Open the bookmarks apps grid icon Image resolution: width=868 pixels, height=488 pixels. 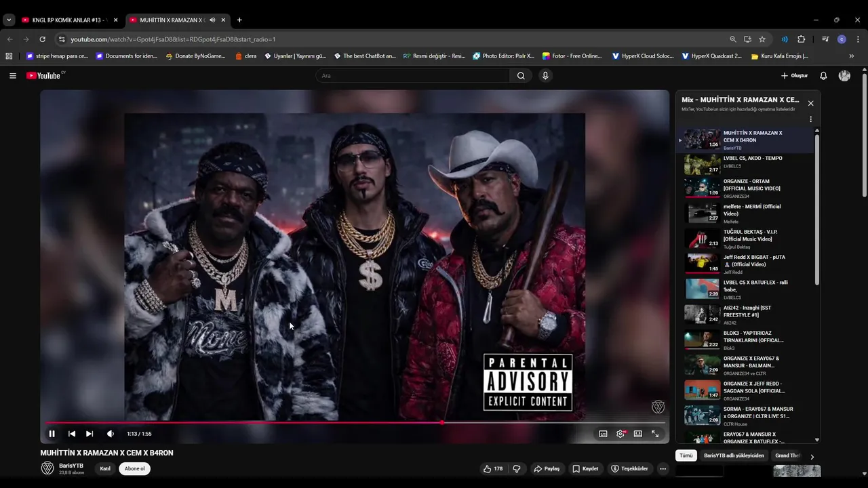pyautogui.click(x=9, y=56)
